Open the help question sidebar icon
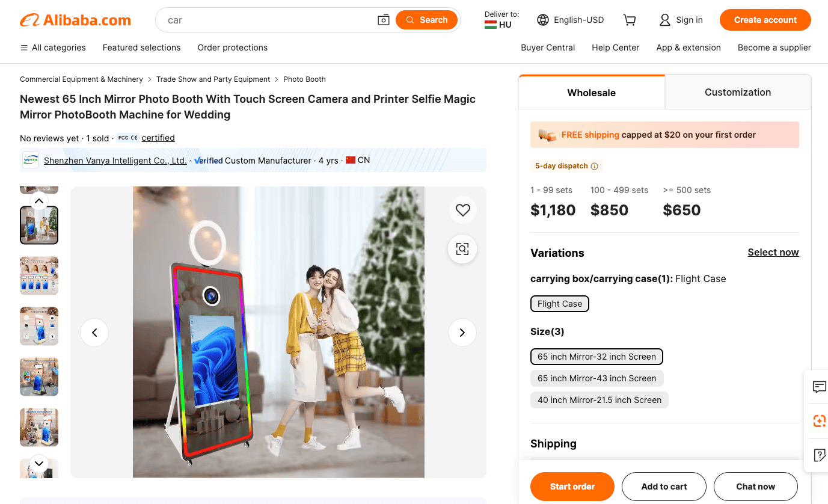The image size is (828, 504). tap(819, 455)
